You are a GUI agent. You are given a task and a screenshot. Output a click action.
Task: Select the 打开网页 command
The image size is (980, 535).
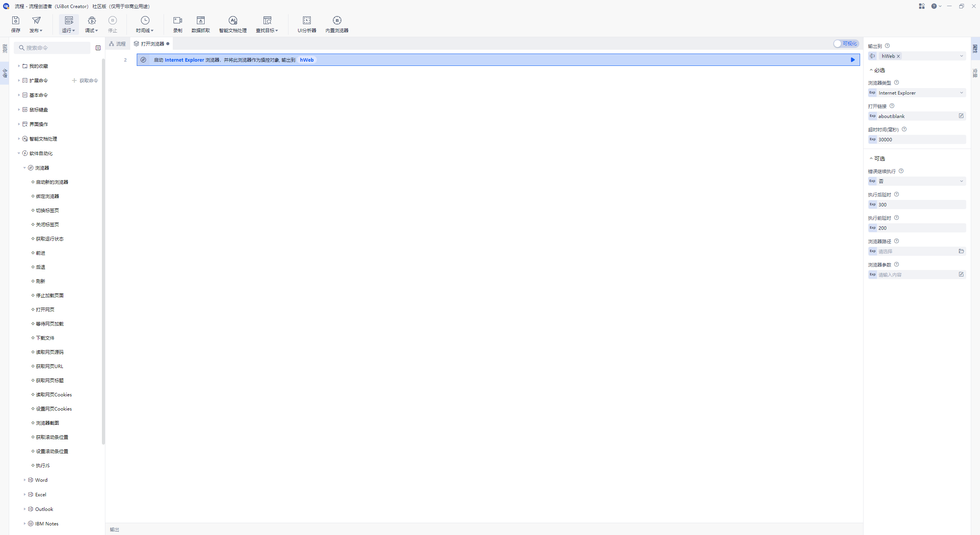[45, 309]
